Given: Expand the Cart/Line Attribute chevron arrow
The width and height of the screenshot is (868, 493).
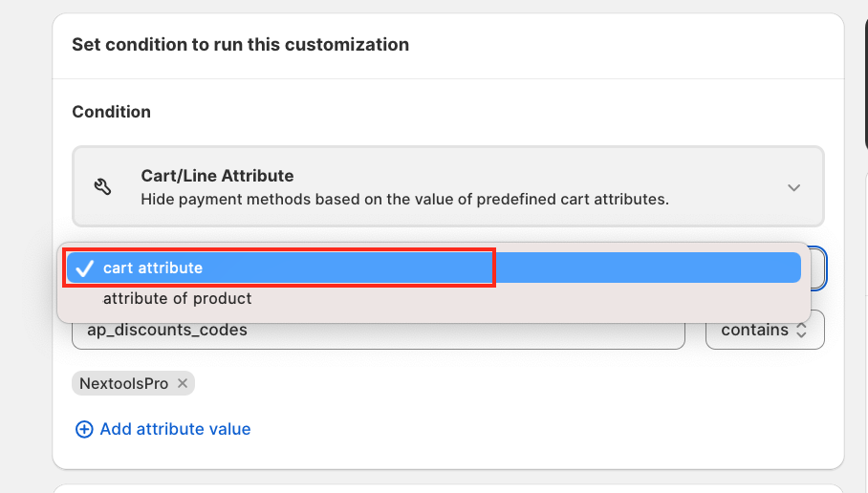Looking at the screenshot, I should pos(793,187).
